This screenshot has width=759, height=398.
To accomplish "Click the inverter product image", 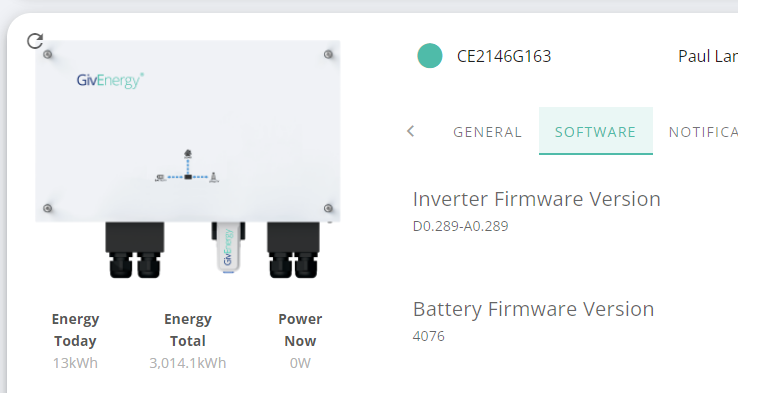I will pos(188,160).
